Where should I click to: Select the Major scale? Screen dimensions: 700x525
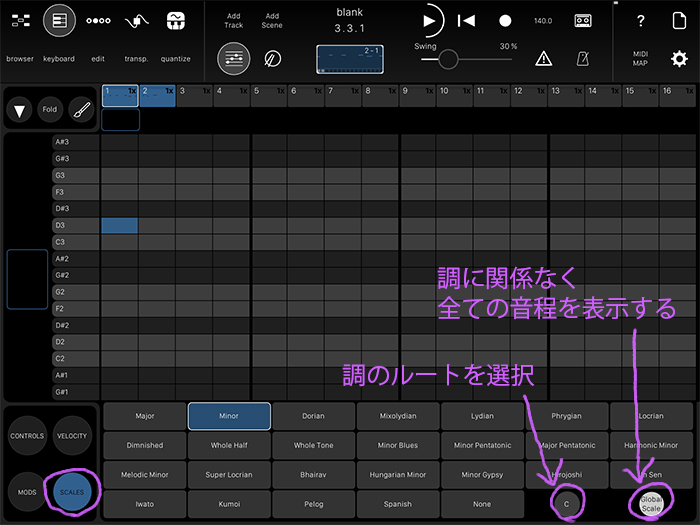point(145,416)
